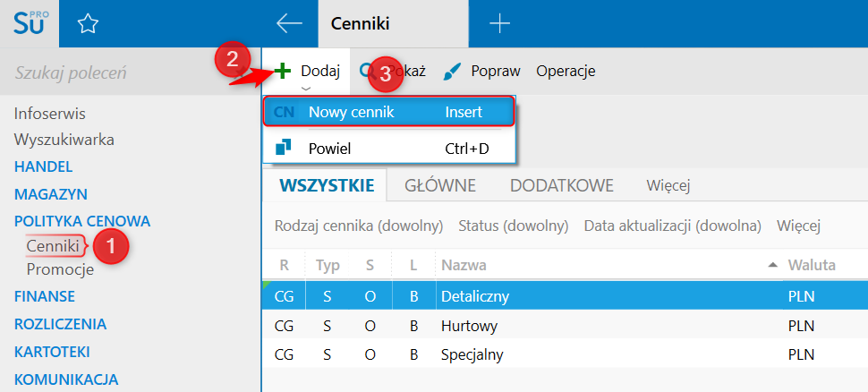Expand the Dodaj dropdown chevron
The image size is (868, 392).
(306, 89)
